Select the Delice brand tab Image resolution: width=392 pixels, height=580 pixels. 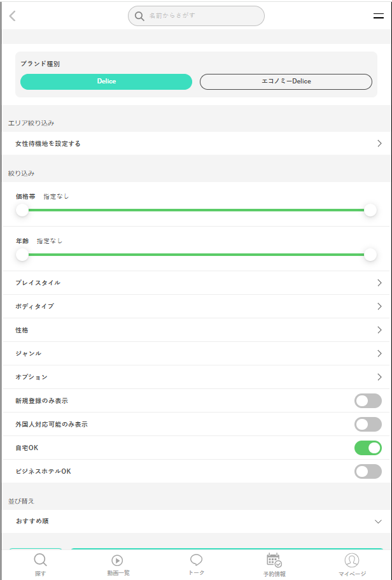click(106, 81)
